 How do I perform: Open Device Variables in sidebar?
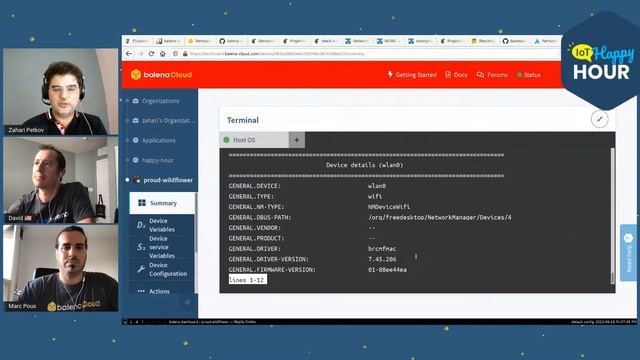click(162, 225)
